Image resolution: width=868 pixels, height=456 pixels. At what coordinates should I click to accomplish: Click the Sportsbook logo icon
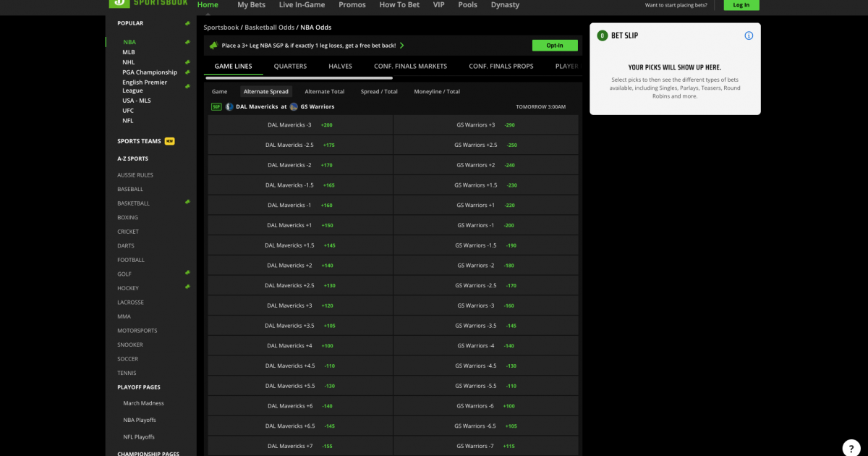[x=119, y=4]
